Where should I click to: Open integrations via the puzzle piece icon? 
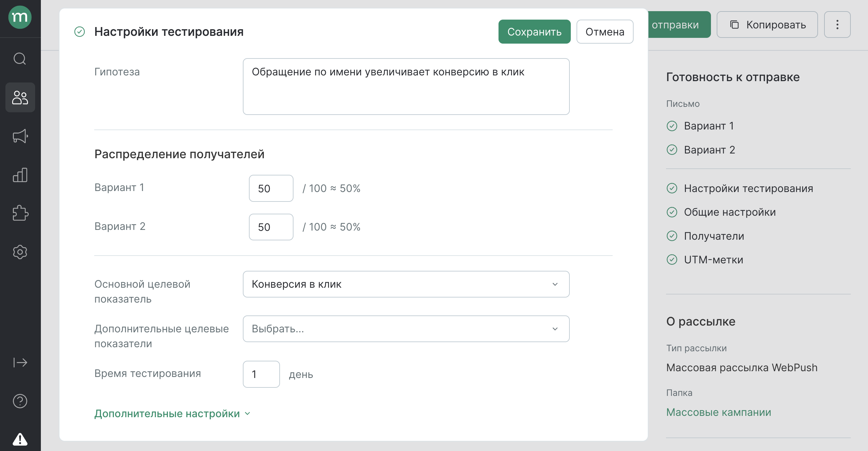(x=20, y=213)
